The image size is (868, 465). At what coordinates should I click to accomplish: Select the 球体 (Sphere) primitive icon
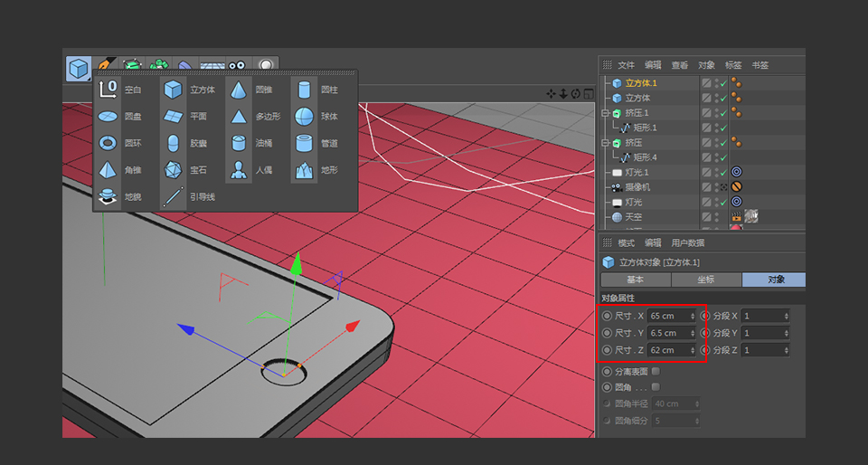[x=304, y=117]
